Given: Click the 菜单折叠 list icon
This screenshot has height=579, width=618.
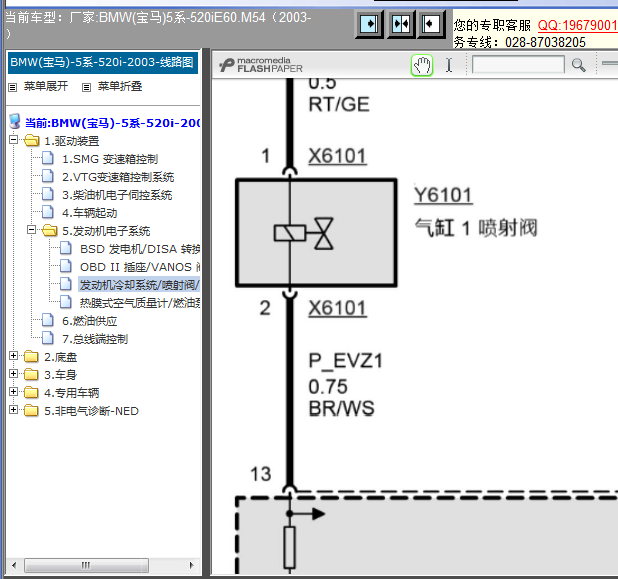Looking at the screenshot, I should pos(86,87).
